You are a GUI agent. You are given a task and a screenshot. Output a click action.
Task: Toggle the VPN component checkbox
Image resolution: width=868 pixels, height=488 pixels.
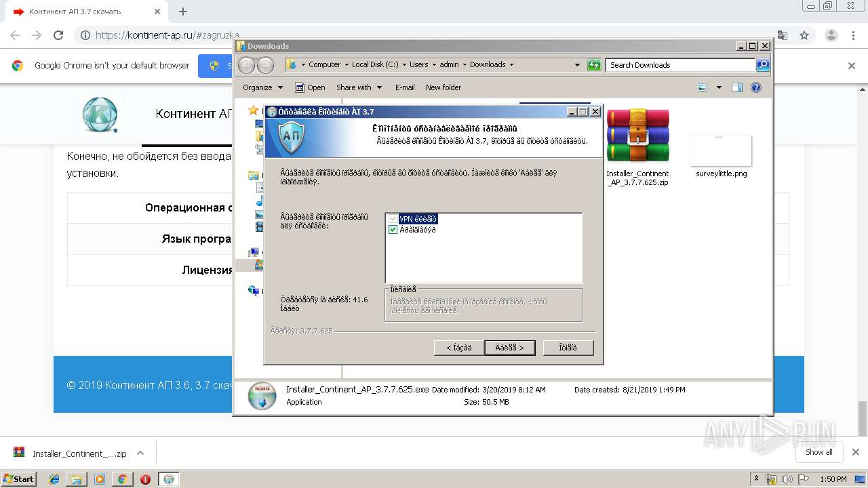(393, 219)
